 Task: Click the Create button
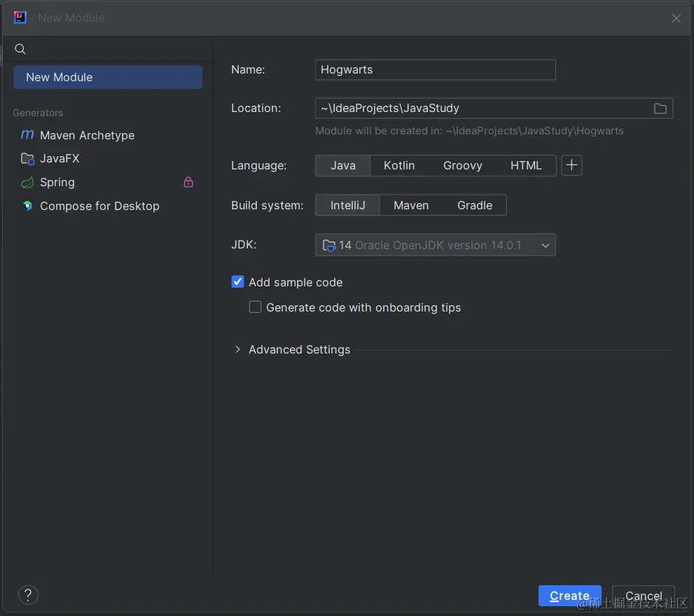569,596
